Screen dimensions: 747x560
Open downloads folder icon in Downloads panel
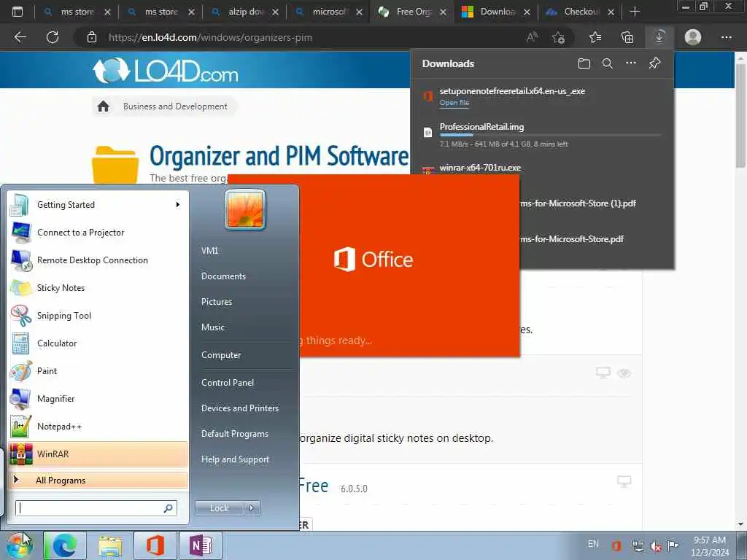point(584,63)
